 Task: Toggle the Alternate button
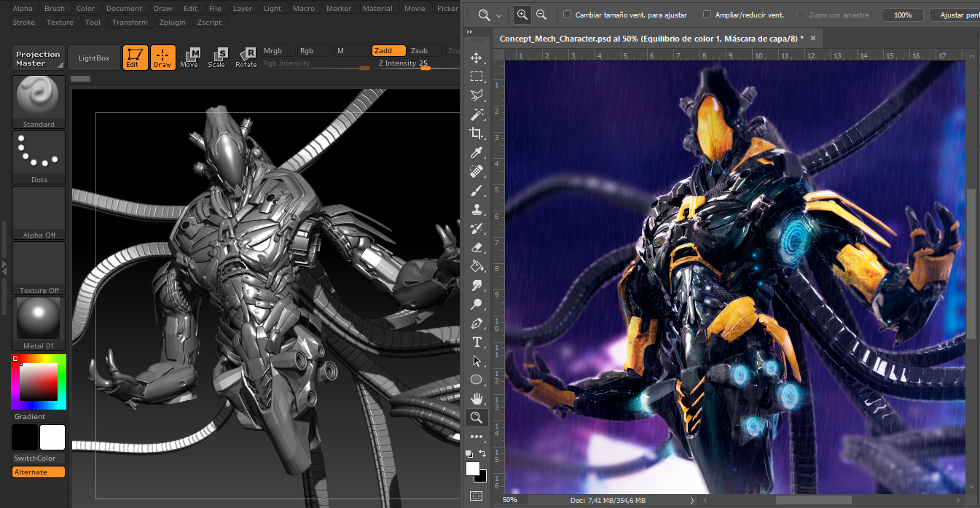coord(39,472)
